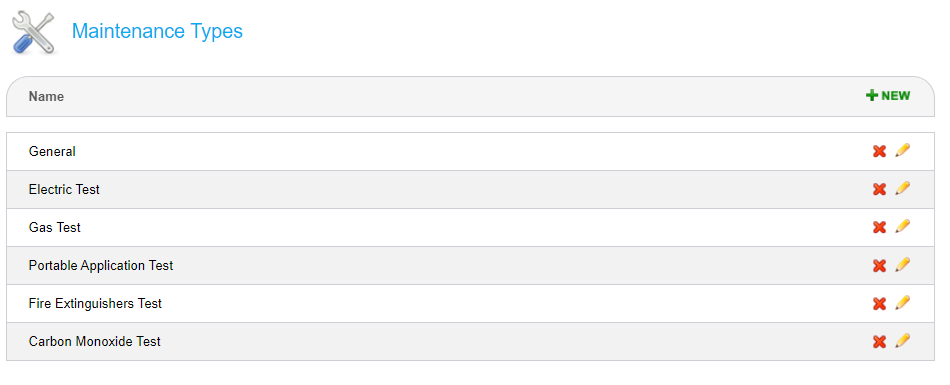
Task: Click the Name column header
Action: (x=46, y=96)
